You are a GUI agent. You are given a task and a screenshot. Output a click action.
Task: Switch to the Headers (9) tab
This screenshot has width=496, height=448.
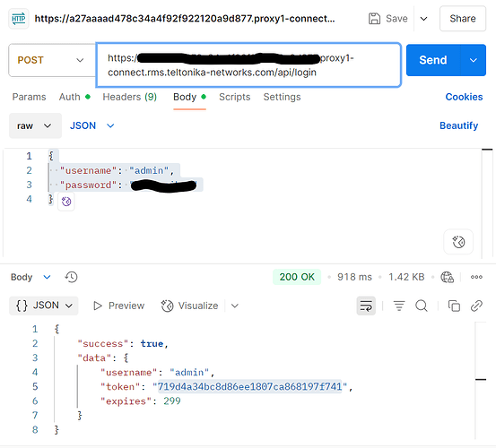(130, 97)
